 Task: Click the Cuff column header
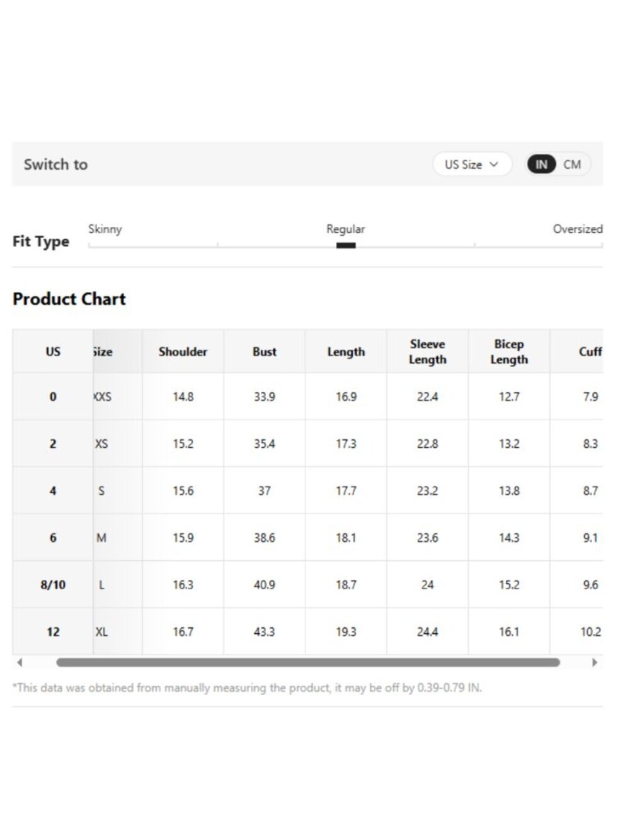(590, 352)
